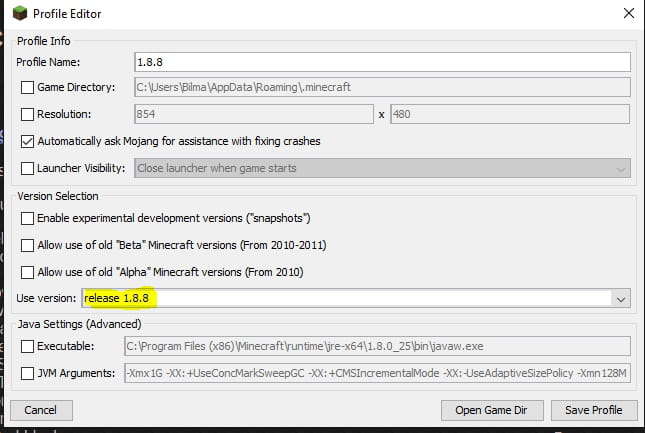Allow old Alpha Minecraft versions
645x433 pixels.
tap(27, 272)
